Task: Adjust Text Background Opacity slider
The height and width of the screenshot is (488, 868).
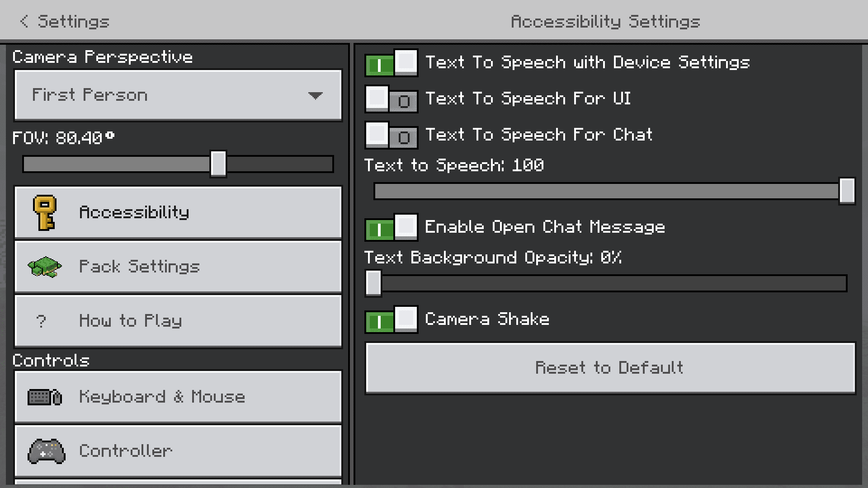Action: [x=373, y=282]
